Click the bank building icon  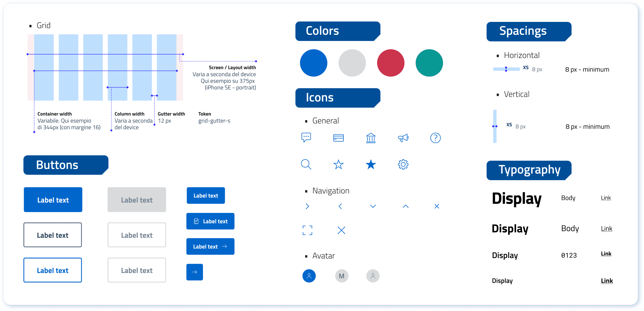(x=371, y=138)
